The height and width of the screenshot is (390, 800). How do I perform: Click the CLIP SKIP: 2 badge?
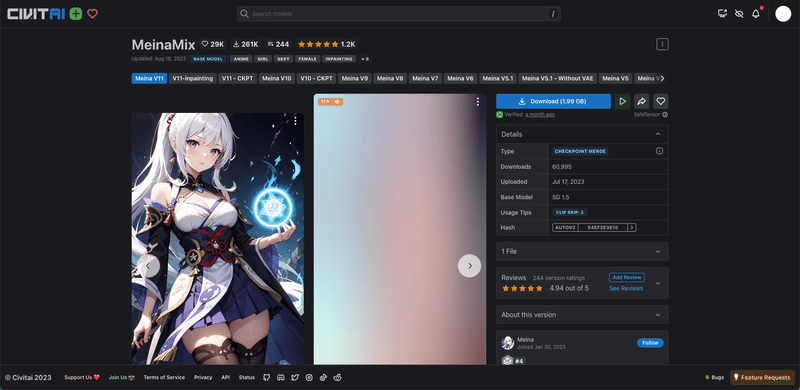[x=570, y=212]
